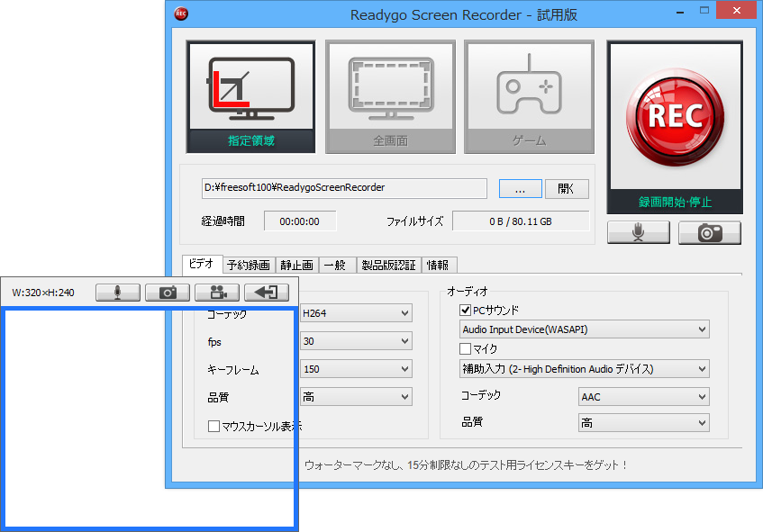Click the 録画開始·停止 label
The height and width of the screenshot is (532, 763).
[675, 202]
